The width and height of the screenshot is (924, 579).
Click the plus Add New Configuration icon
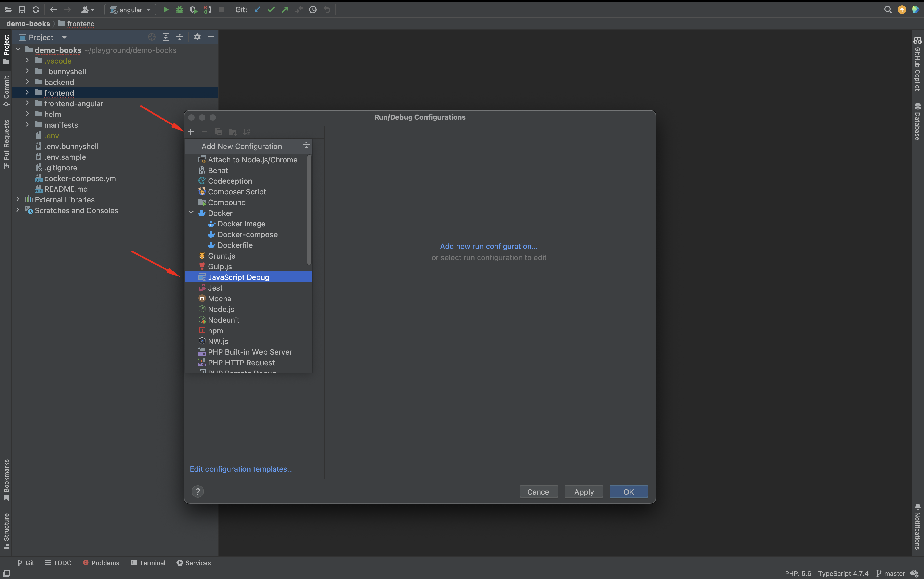point(191,132)
